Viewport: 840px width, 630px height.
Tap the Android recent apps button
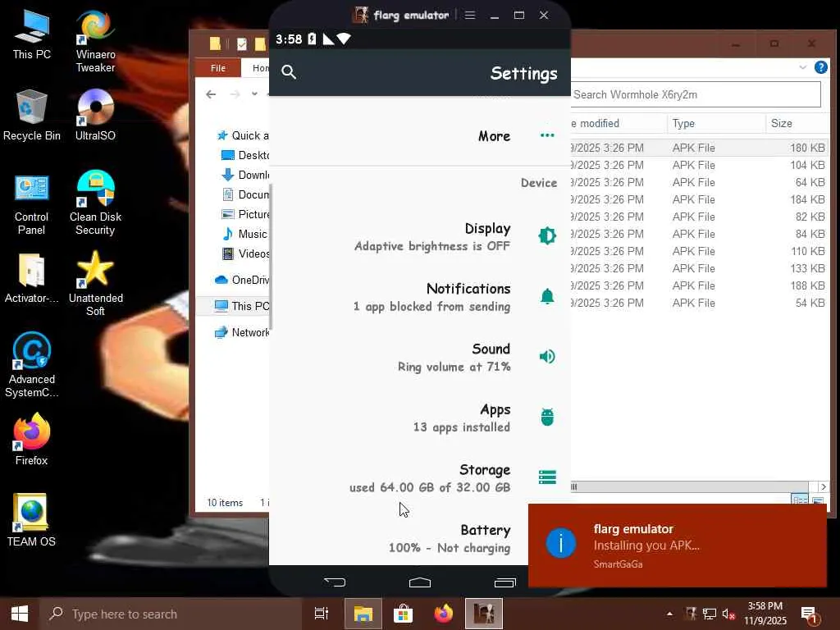(504, 582)
